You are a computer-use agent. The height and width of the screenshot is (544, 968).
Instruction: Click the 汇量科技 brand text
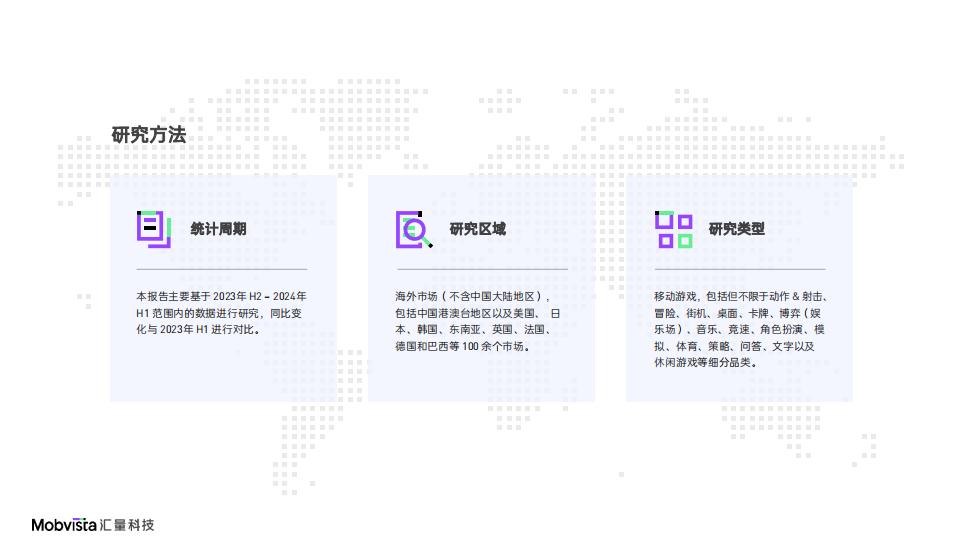pos(127,525)
